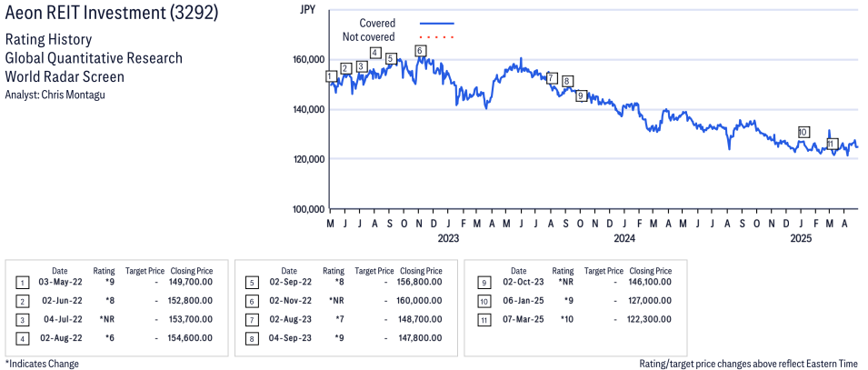Click the closing price 156,800.00

coord(420,282)
